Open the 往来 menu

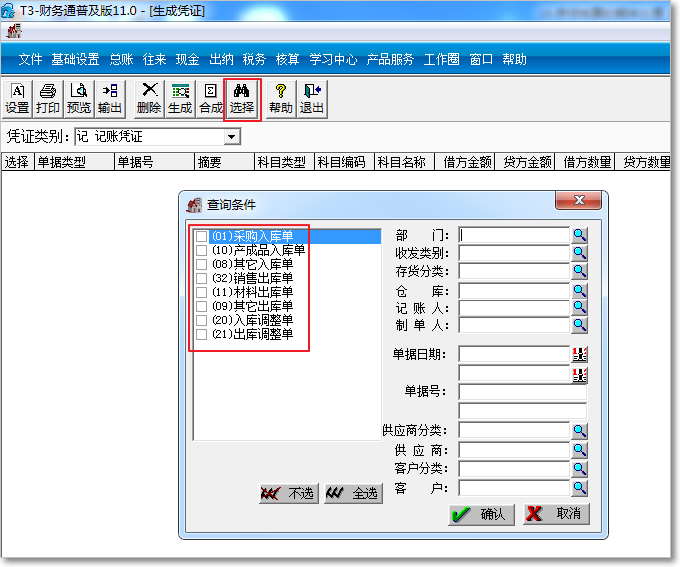click(154, 59)
